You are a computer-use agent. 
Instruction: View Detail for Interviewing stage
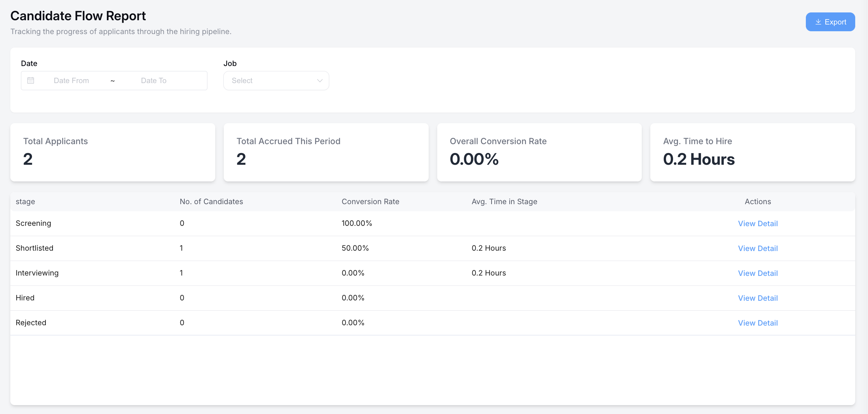tap(758, 273)
